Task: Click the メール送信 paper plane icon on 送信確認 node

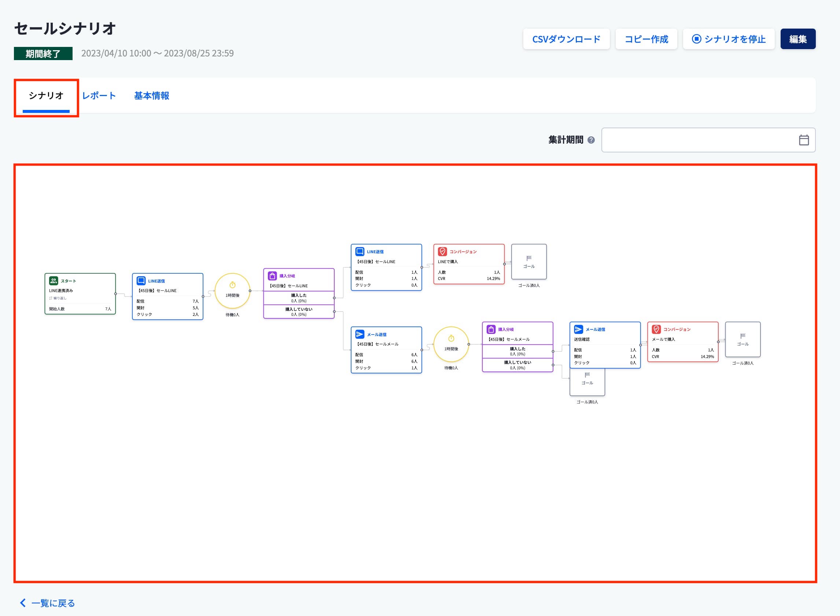Action: point(579,329)
